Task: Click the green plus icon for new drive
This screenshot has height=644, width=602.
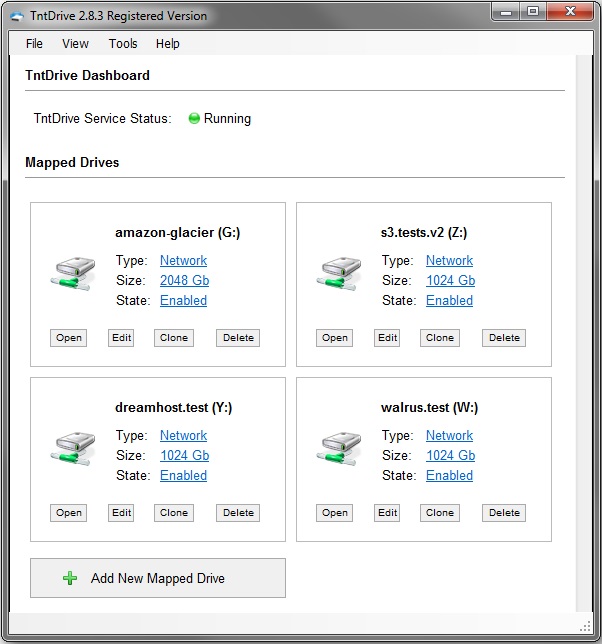Action: pos(70,578)
